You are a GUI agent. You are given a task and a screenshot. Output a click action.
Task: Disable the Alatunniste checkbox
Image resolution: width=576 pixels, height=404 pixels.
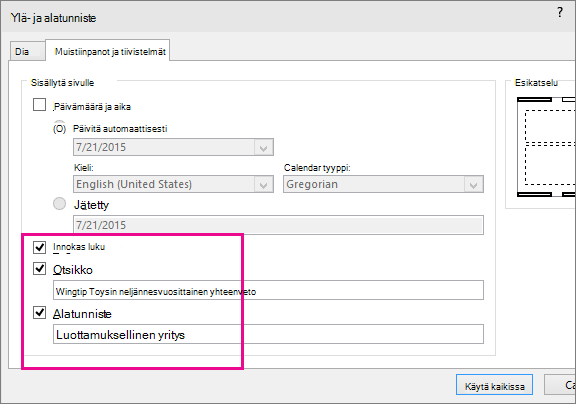[39, 313]
